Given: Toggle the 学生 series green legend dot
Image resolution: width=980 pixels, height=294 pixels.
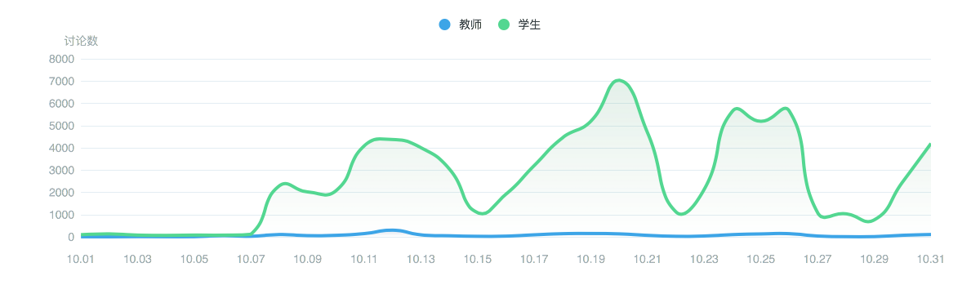Looking at the screenshot, I should [504, 24].
